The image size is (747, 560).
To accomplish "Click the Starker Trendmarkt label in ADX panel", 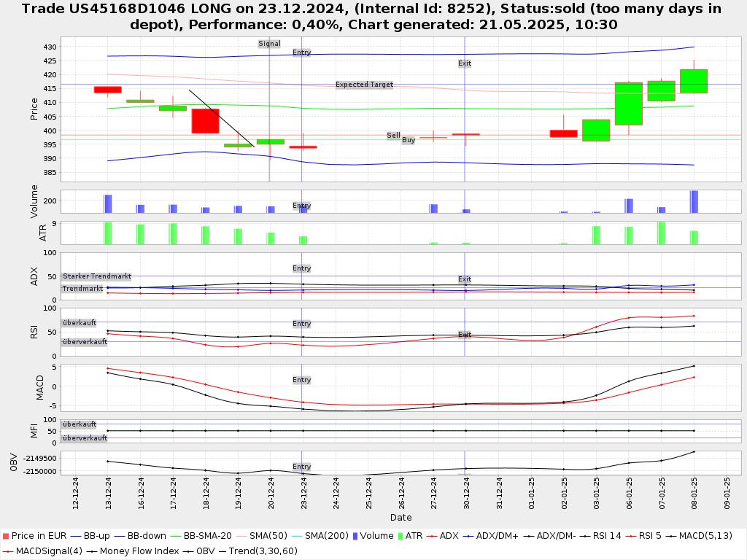I will coord(97,276).
